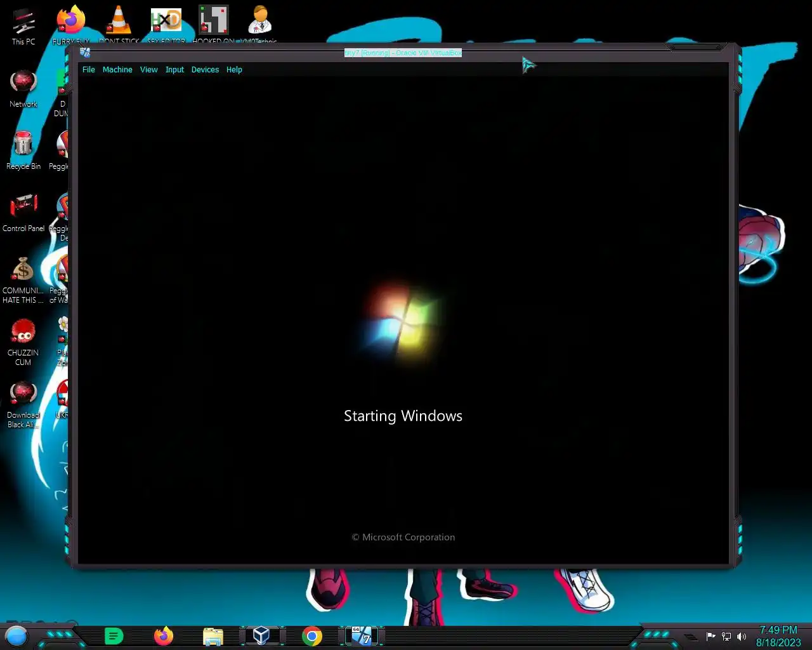
Task: Select the Control Panel desktop icon
Action: (x=23, y=213)
